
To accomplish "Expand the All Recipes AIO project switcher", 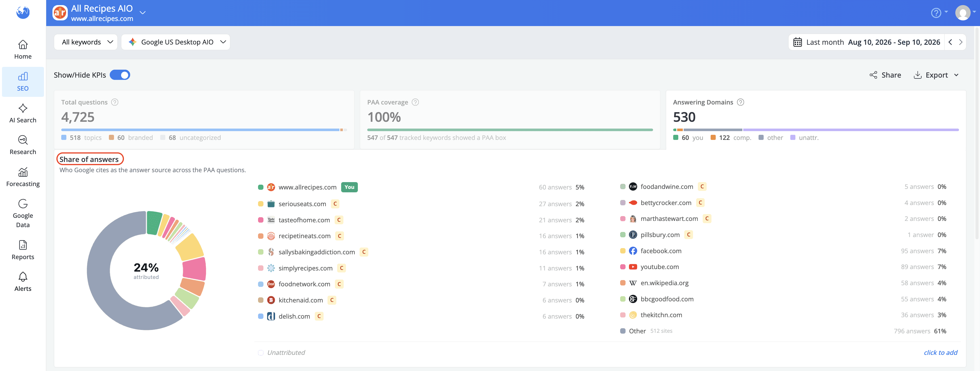I will tap(143, 12).
